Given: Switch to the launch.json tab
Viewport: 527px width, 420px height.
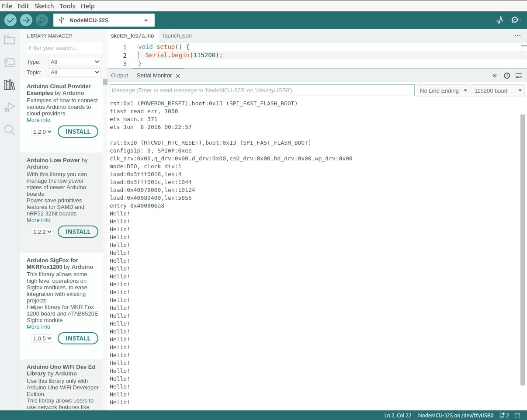Looking at the screenshot, I should [x=177, y=36].
